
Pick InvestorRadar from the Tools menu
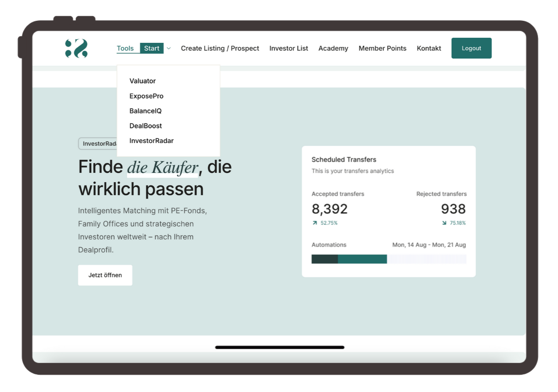click(x=151, y=141)
